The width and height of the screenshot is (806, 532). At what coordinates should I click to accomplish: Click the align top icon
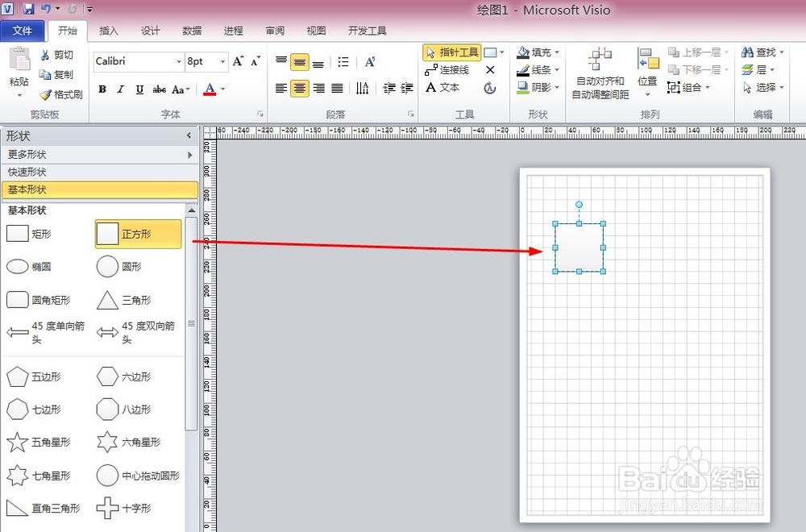click(x=281, y=62)
